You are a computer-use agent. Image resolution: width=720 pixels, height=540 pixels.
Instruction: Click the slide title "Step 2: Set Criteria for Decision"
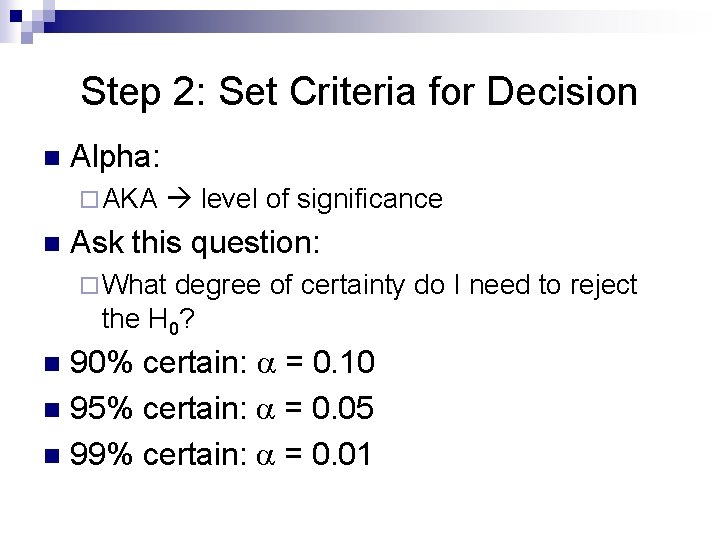click(359, 92)
